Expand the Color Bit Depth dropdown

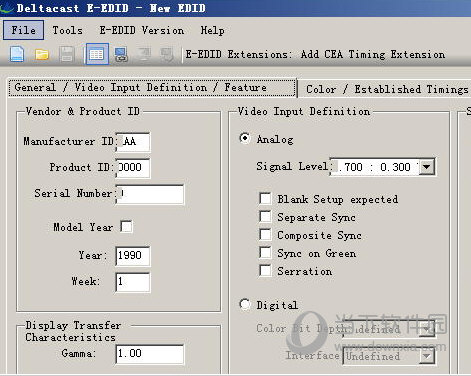click(427, 329)
